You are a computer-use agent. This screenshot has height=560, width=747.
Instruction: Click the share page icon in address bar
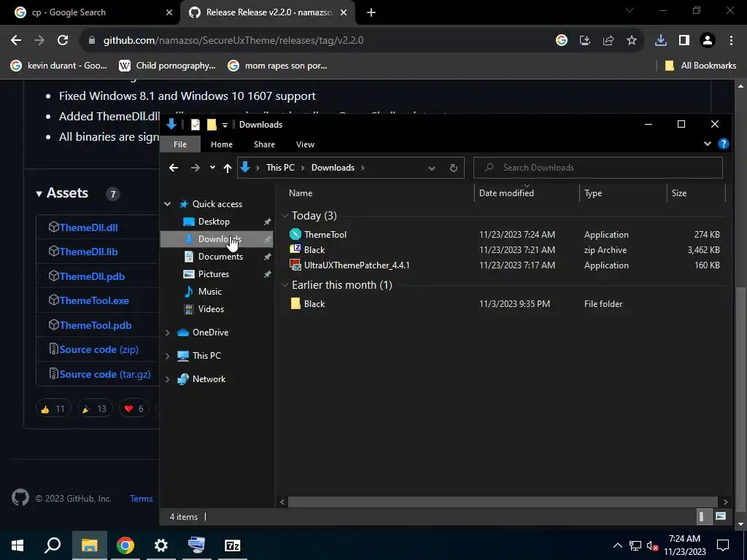click(x=608, y=41)
